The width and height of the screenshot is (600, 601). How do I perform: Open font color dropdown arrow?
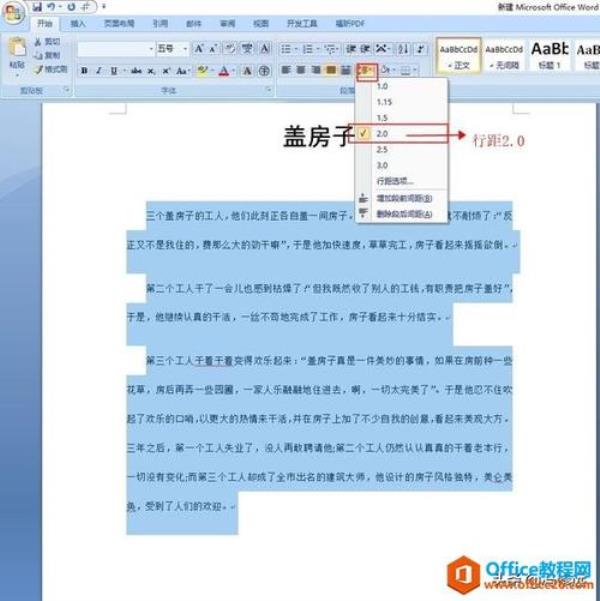tap(233, 71)
